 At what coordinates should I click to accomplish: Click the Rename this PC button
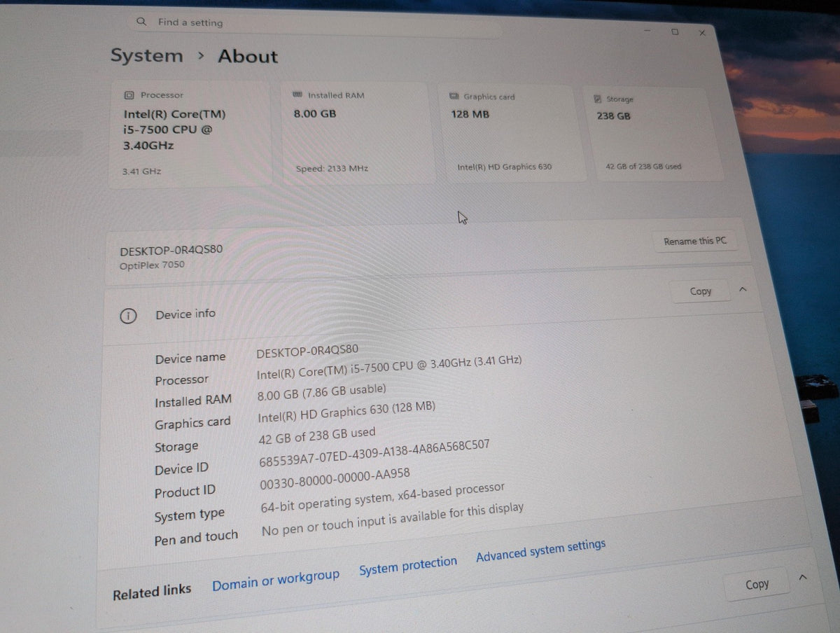pos(694,242)
